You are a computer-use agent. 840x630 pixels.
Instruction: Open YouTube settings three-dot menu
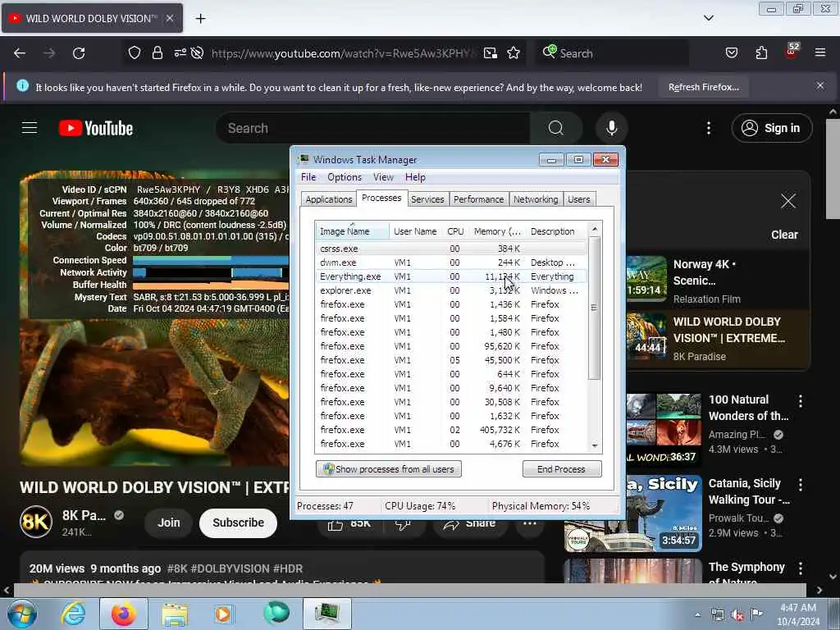tap(709, 128)
